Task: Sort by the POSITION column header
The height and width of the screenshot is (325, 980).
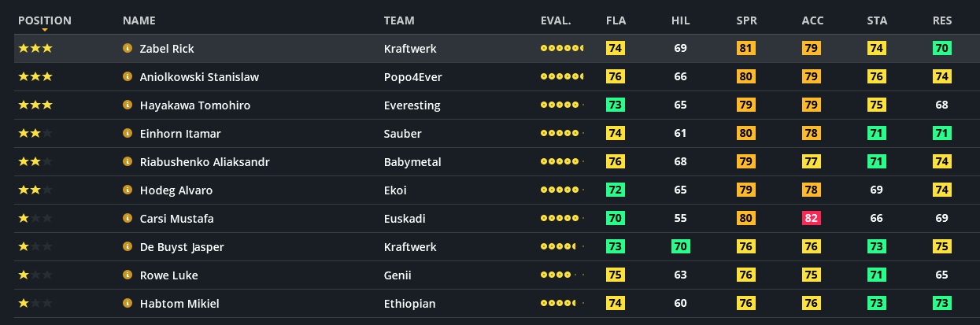Action: point(45,20)
